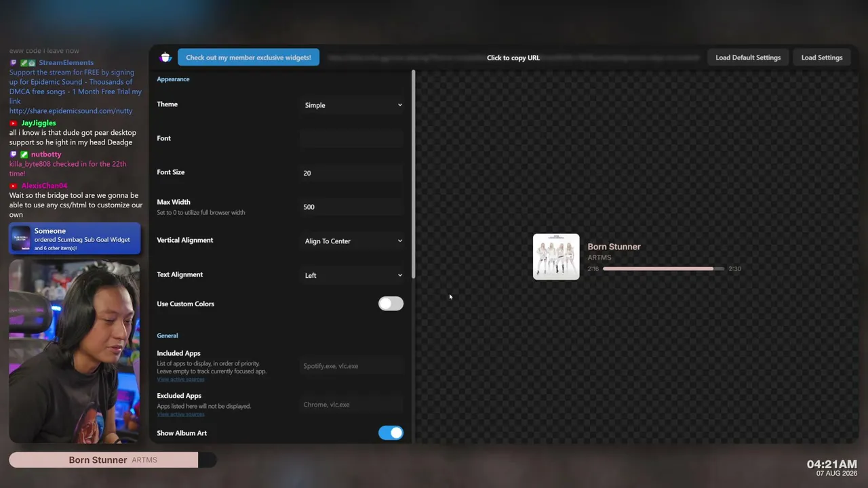Click the Sub Goal widget icon in the order alert
The image size is (868, 488).
pos(21,239)
